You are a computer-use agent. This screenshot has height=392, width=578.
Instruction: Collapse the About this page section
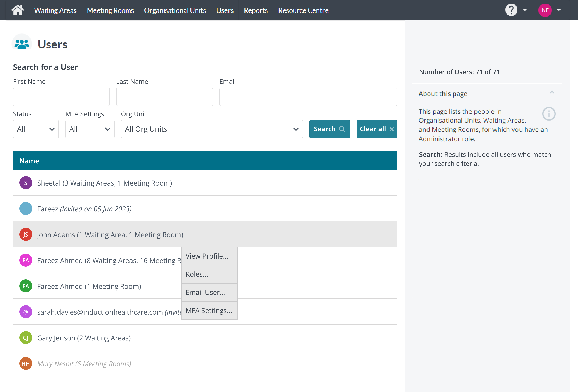coord(552,92)
